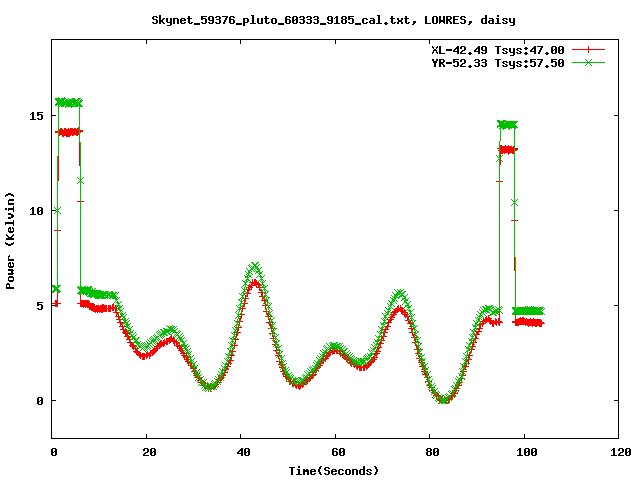The width and height of the screenshot is (640, 480).
Task: Click the green calibration plateau near 15 Kelvin at start
Action: [x=69, y=102]
